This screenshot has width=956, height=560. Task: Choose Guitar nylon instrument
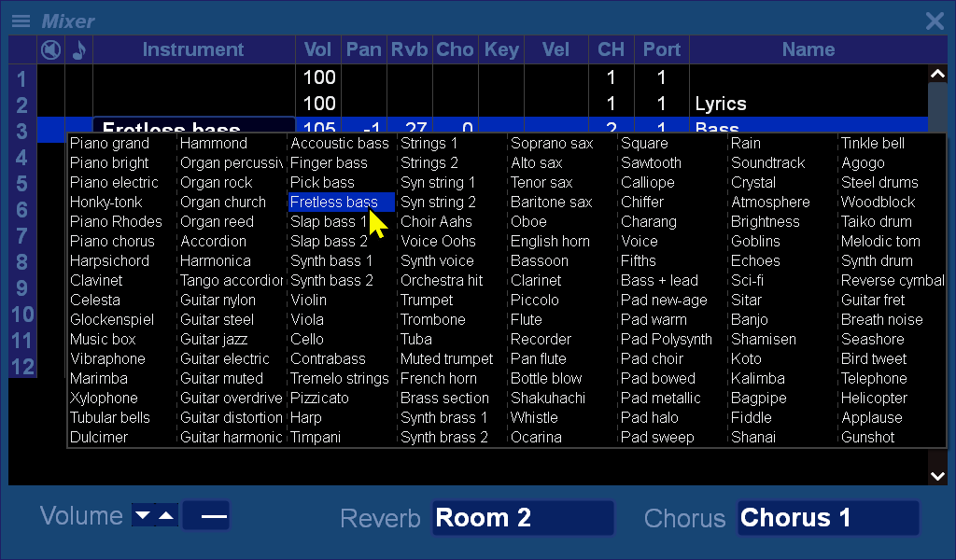(218, 301)
